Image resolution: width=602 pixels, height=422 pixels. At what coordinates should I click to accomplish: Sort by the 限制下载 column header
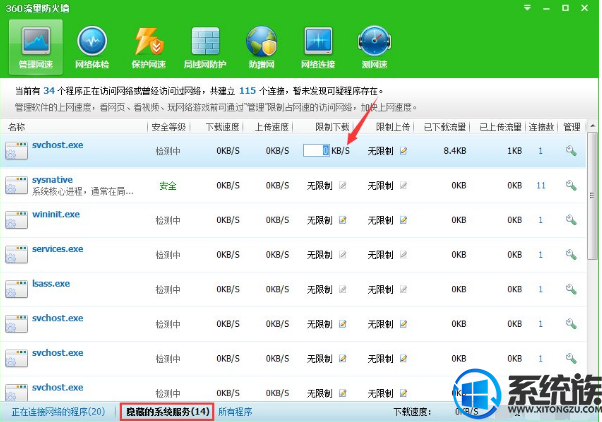click(x=332, y=127)
